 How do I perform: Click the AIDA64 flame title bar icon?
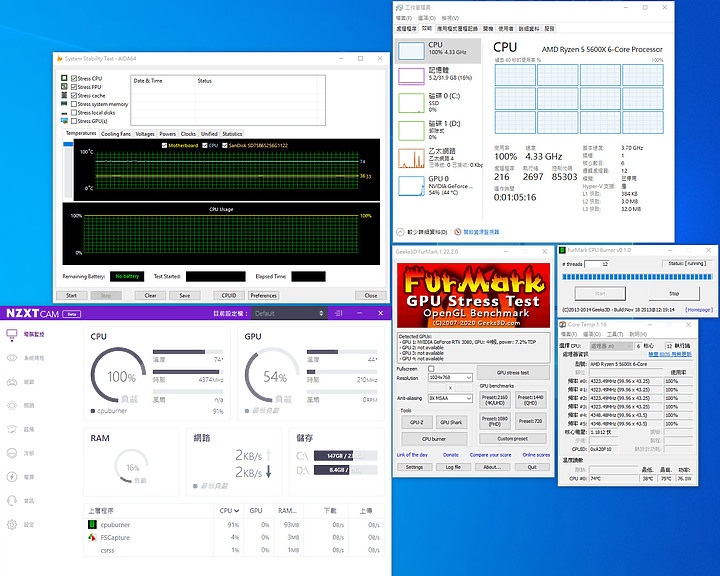[x=59, y=58]
